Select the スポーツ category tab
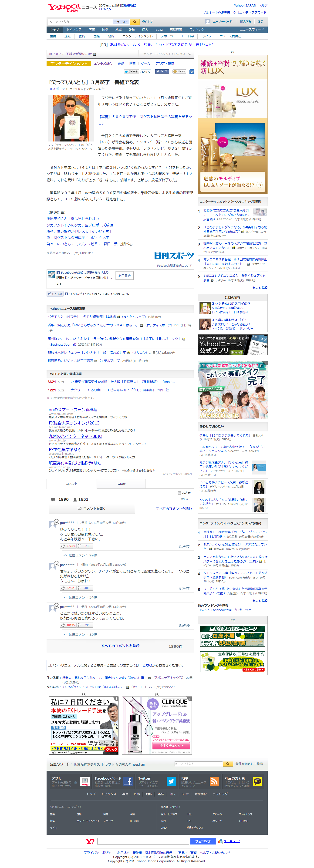The width and height of the screenshot is (314, 868). [x=167, y=36]
